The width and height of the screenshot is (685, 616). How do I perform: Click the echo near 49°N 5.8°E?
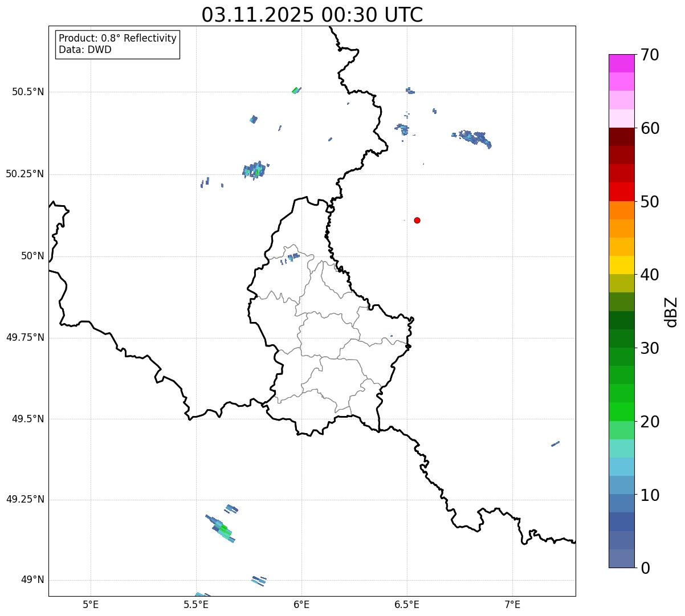(x=259, y=580)
